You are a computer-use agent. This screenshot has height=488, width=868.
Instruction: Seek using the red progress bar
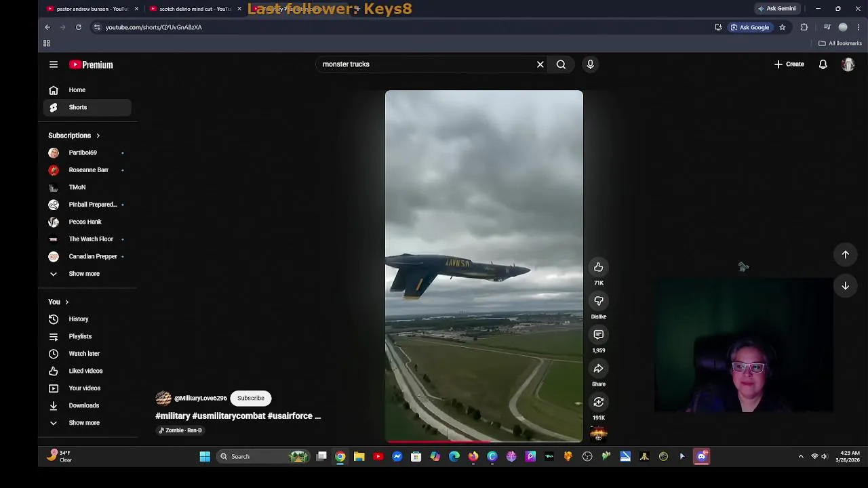tap(484, 441)
